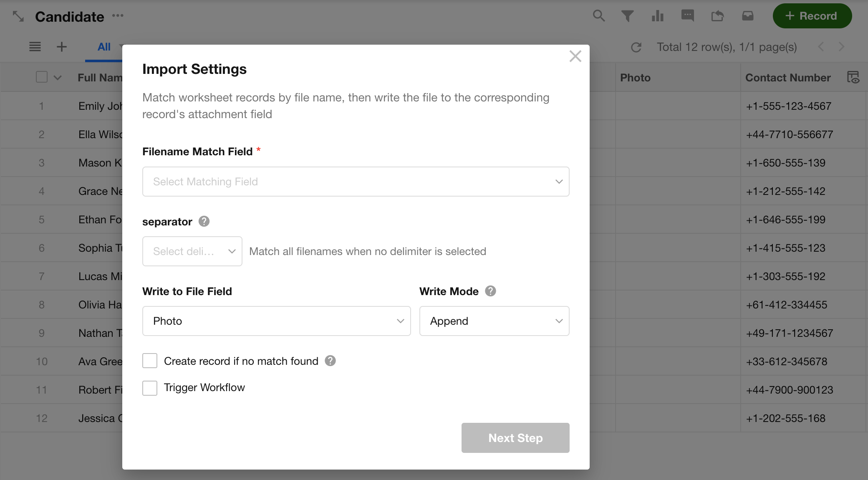Screen dimensions: 868x480
Task: Toggle the select-all rows checkbox
Action: point(42,77)
